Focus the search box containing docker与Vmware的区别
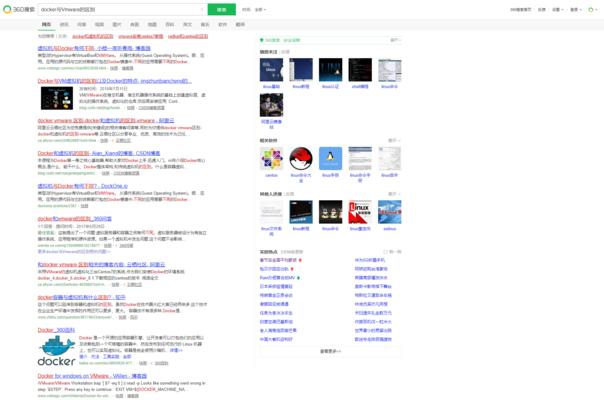Image resolution: width=604 pixels, height=400 pixels. [122, 9]
